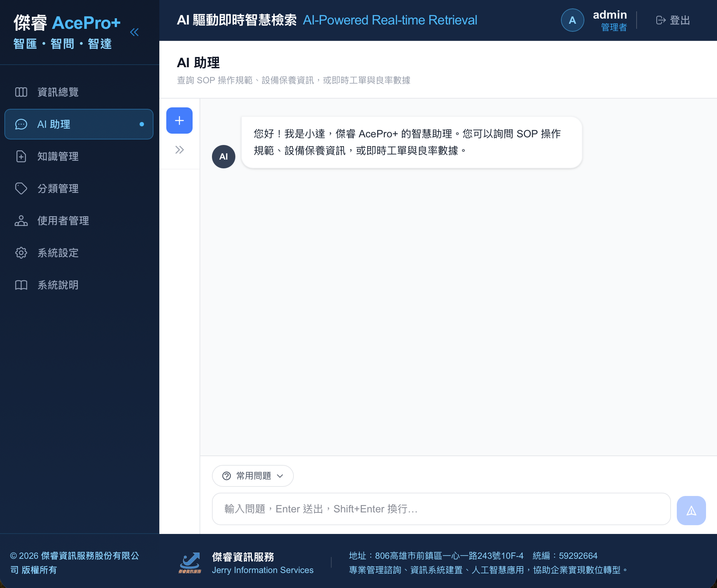Click the 資訊總覽 columns icon
This screenshot has height=588, width=717.
tap(21, 92)
